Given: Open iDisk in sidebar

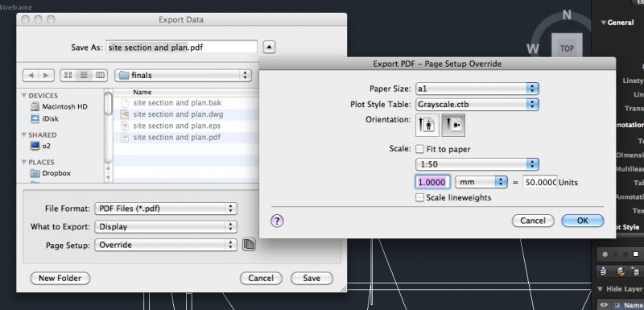Looking at the screenshot, I should click(x=45, y=118).
